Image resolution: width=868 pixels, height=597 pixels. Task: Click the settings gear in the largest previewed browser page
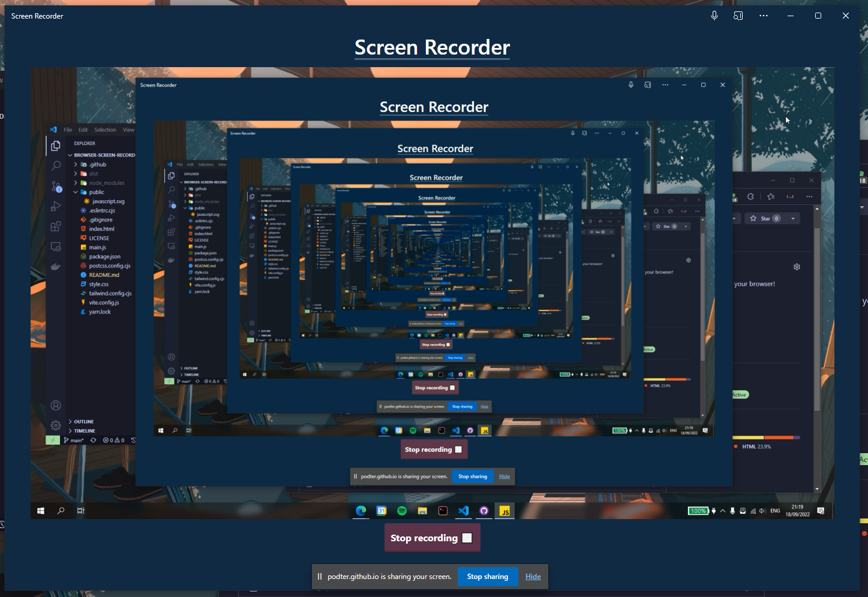point(797,267)
